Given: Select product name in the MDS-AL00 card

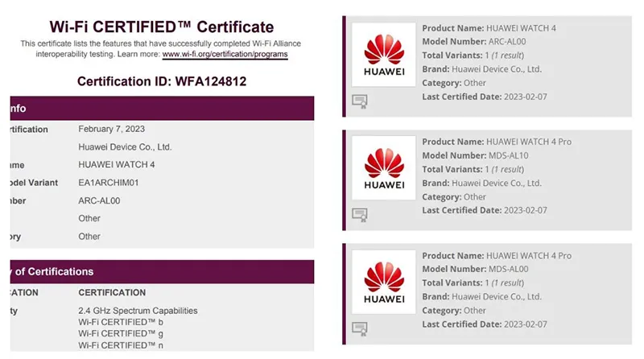Looking at the screenshot, I should click(x=528, y=255).
